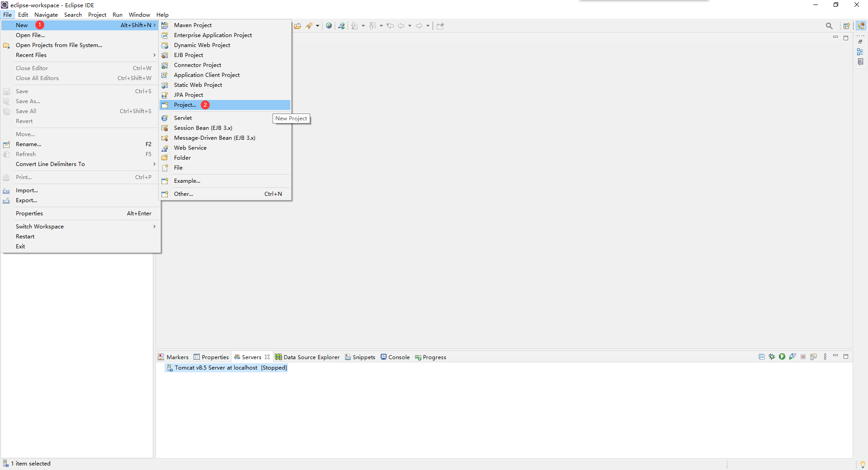Open the Web Browser from the toolbar

[x=329, y=26]
